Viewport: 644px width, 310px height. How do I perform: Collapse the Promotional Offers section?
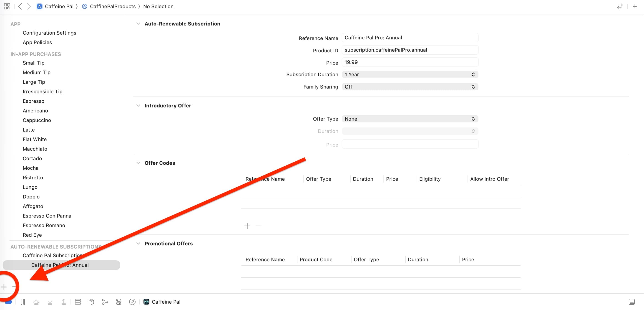pyautogui.click(x=138, y=244)
